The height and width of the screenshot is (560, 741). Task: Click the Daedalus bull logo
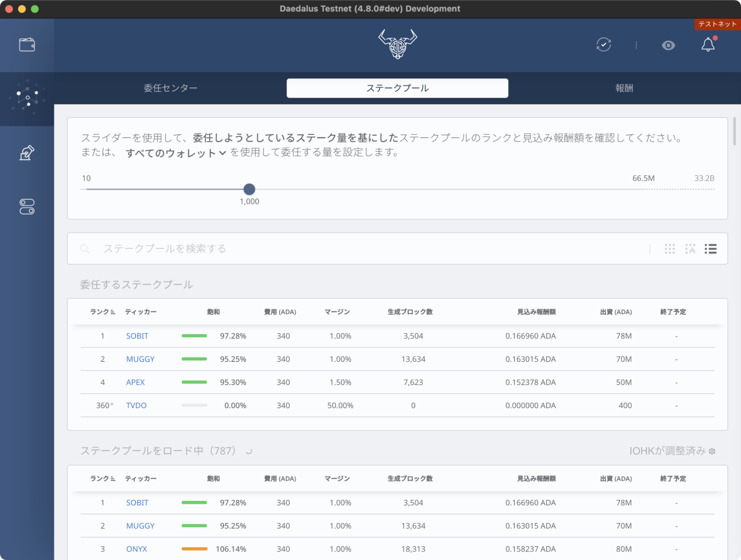(397, 44)
